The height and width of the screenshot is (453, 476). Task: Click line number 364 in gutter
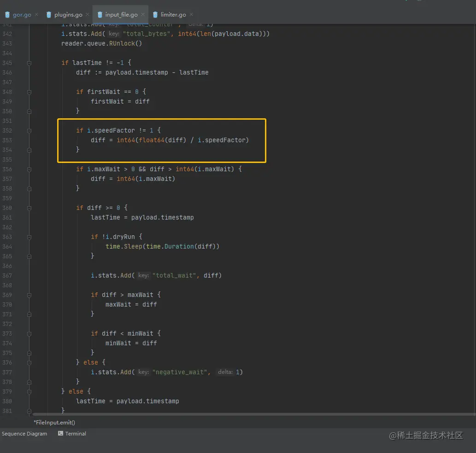click(x=7, y=247)
